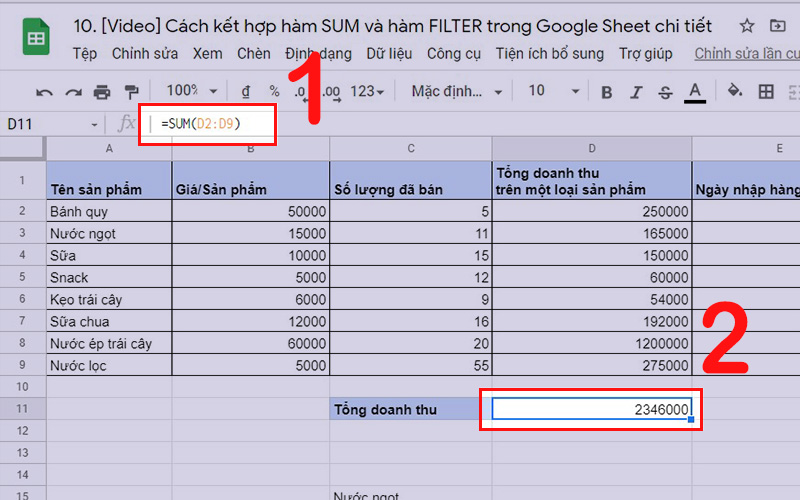
Task: Click the formula bar with =SUM(D2:D9)
Action: point(202,123)
